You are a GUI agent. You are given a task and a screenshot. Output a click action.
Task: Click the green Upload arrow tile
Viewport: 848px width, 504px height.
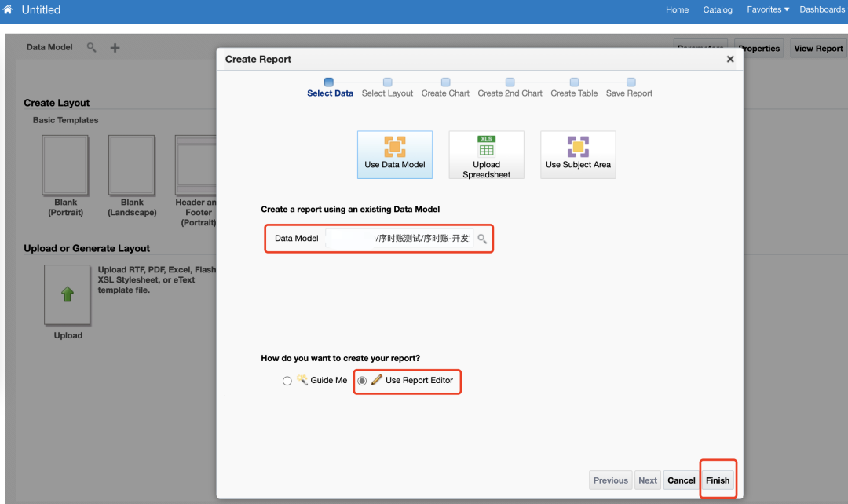tap(67, 294)
